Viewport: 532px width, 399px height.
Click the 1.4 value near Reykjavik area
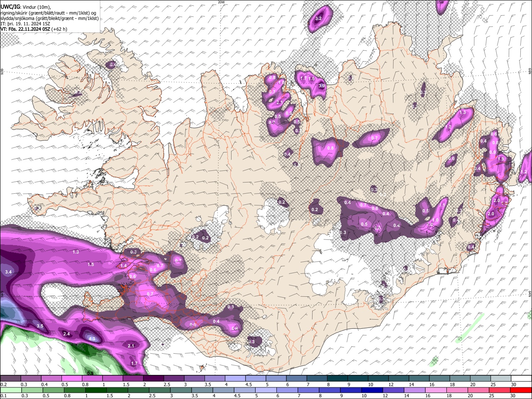[x=123, y=266]
